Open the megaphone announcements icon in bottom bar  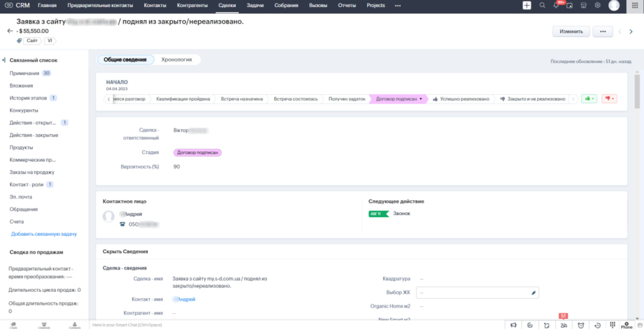[x=513, y=325]
